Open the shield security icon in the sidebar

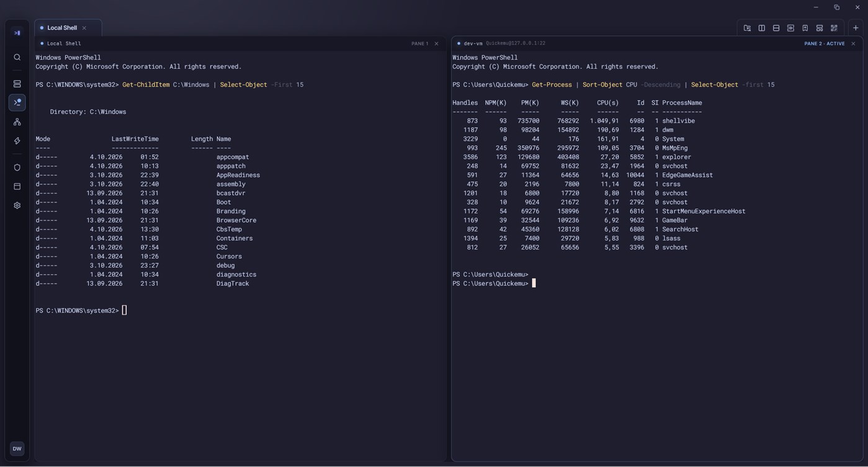(17, 167)
